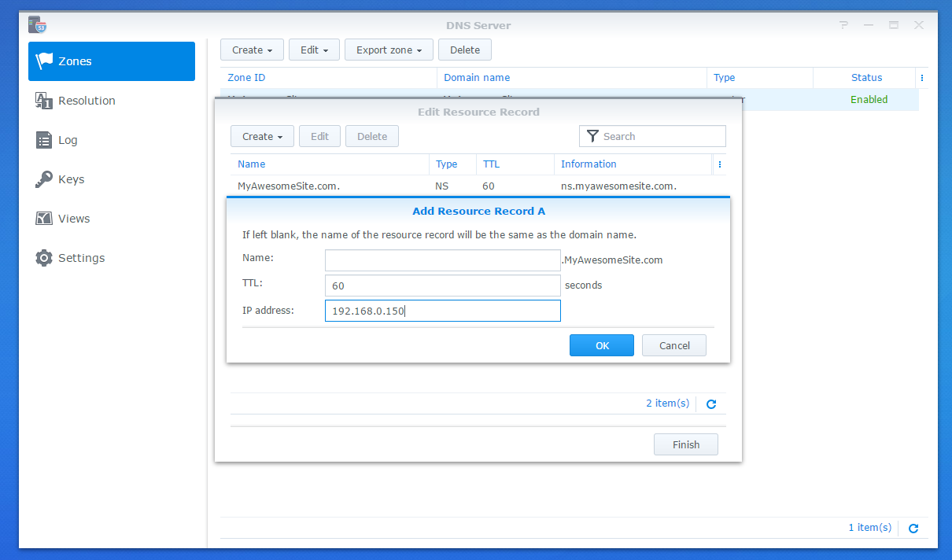
Task: Cancel the Add Resource Record dialog
Action: tap(673, 345)
